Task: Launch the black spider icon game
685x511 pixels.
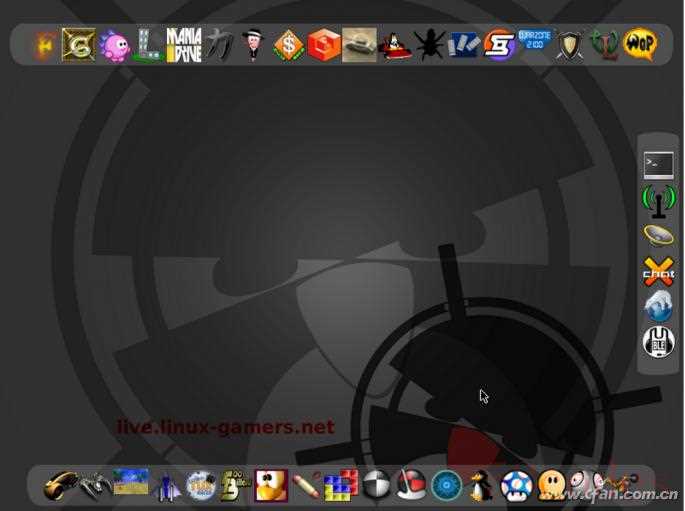Action: coord(430,45)
